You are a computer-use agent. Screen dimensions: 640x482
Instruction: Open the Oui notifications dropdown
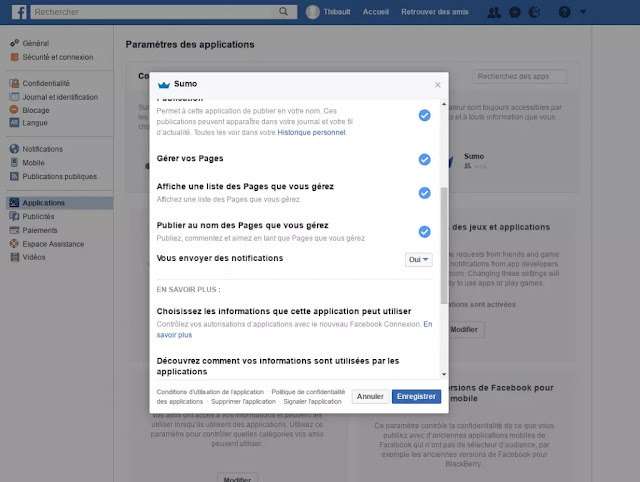coord(418,260)
